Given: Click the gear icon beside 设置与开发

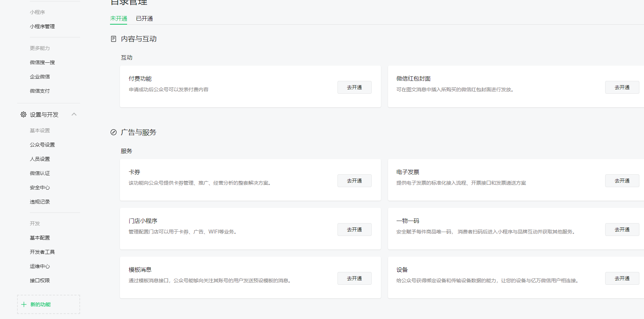Looking at the screenshot, I should click(x=23, y=114).
